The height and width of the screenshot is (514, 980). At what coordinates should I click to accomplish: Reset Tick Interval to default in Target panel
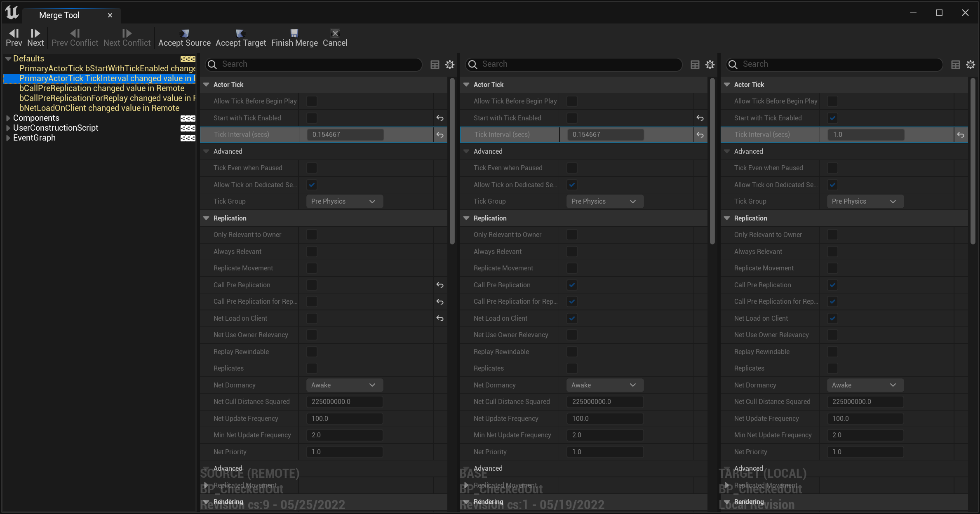pos(961,135)
